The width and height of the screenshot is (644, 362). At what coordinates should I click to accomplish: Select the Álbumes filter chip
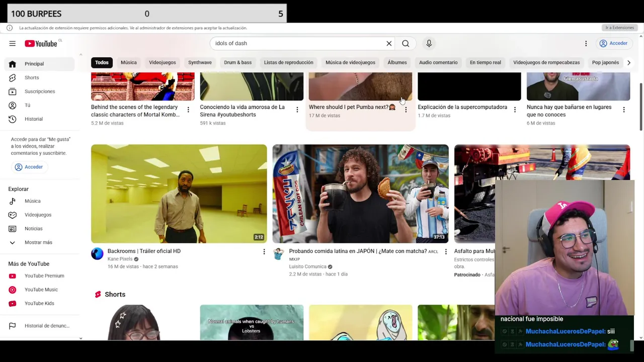point(397,62)
